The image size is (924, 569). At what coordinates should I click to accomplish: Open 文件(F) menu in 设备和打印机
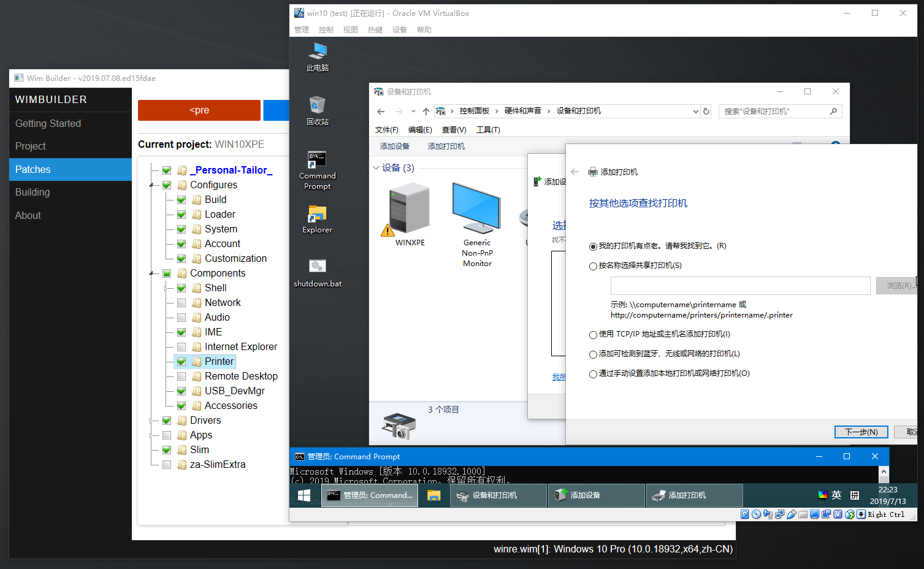[386, 130]
